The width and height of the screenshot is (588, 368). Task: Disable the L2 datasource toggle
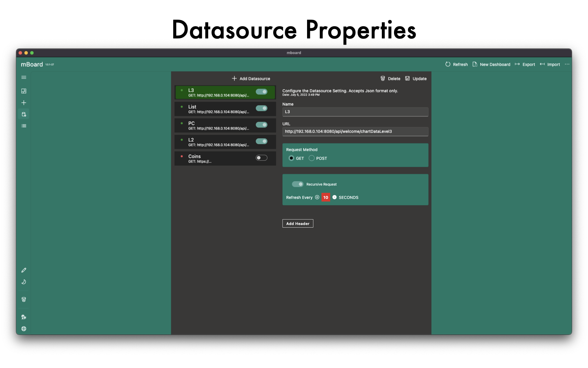pyautogui.click(x=261, y=141)
